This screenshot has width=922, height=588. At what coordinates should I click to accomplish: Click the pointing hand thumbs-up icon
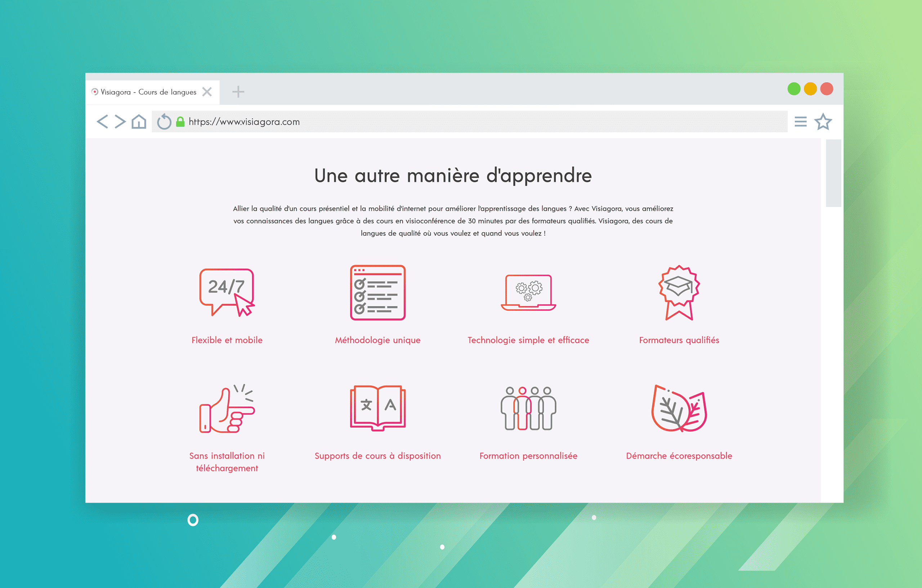tap(227, 408)
